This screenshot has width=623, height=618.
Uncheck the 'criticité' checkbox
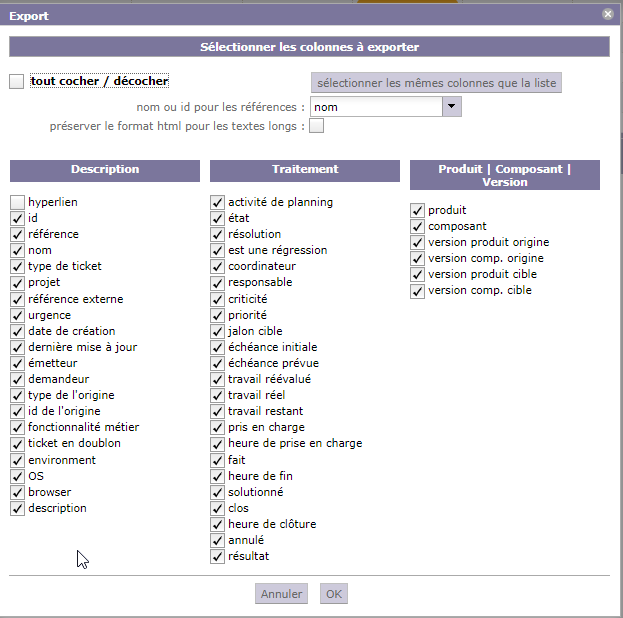[218, 299]
